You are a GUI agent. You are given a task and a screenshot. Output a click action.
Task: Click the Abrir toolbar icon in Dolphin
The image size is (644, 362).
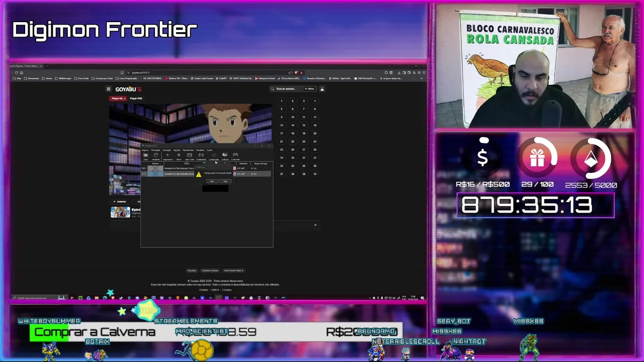point(146,156)
